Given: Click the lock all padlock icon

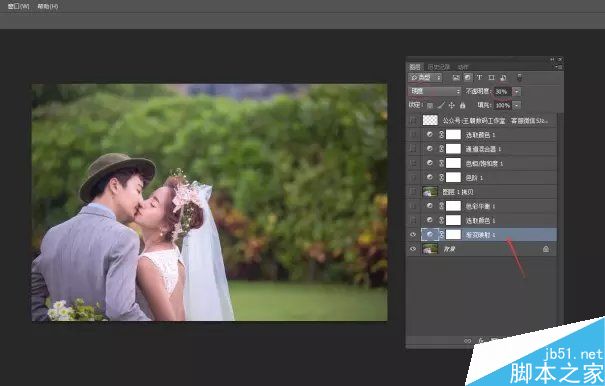Looking at the screenshot, I should click(x=463, y=105).
